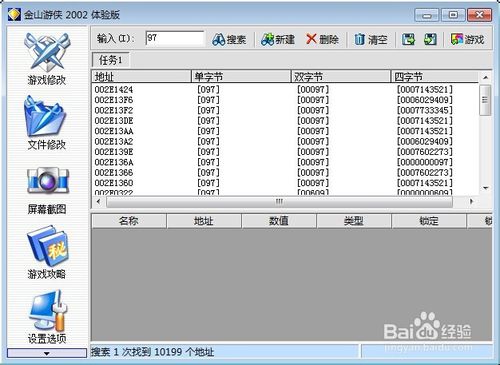Image resolution: width=500 pixels, height=365 pixels.
Task: Click the second green load-disk icon
Action: pyautogui.click(x=430, y=39)
